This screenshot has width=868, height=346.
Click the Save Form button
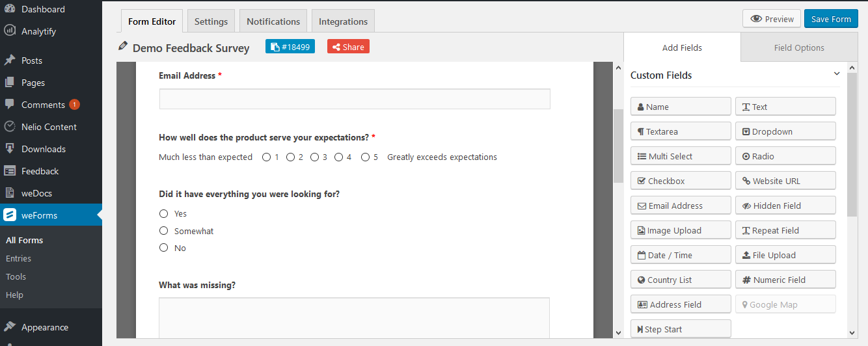pyautogui.click(x=831, y=19)
